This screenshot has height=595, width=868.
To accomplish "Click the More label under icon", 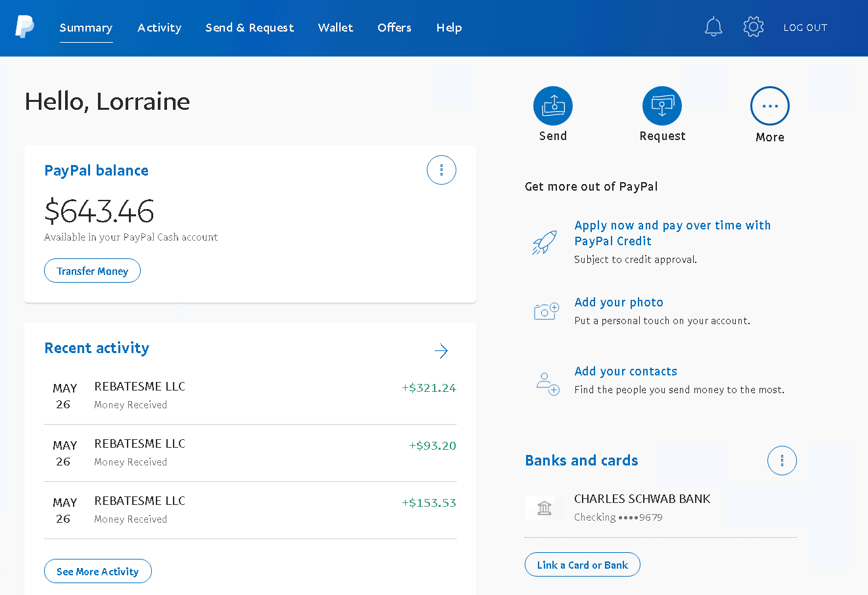I will click(770, 137).
